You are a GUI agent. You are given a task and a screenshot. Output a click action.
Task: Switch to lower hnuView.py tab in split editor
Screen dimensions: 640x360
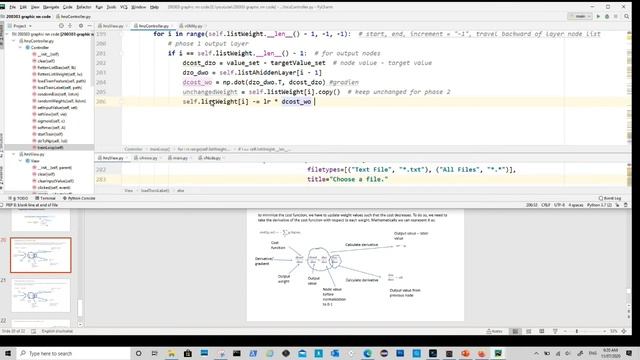(113, 158)
